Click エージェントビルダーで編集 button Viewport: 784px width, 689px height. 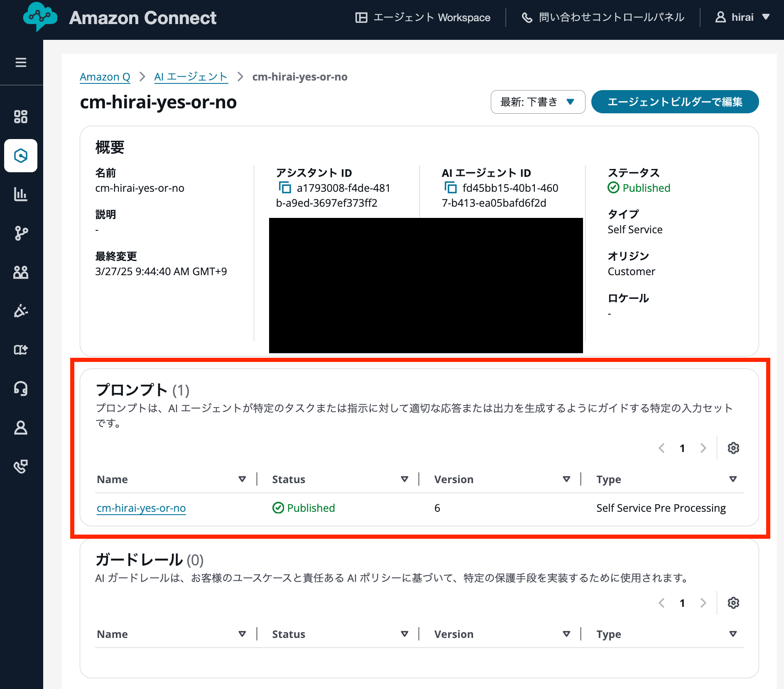tap(675, 102)
